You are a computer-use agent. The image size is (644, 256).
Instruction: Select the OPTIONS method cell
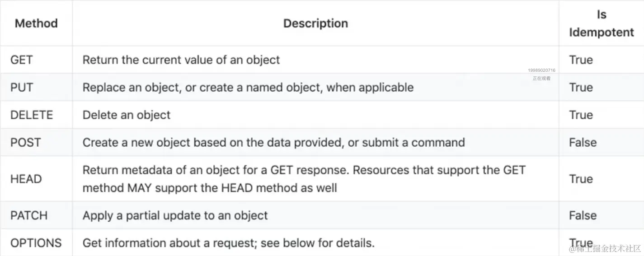[x=36, y=243]
